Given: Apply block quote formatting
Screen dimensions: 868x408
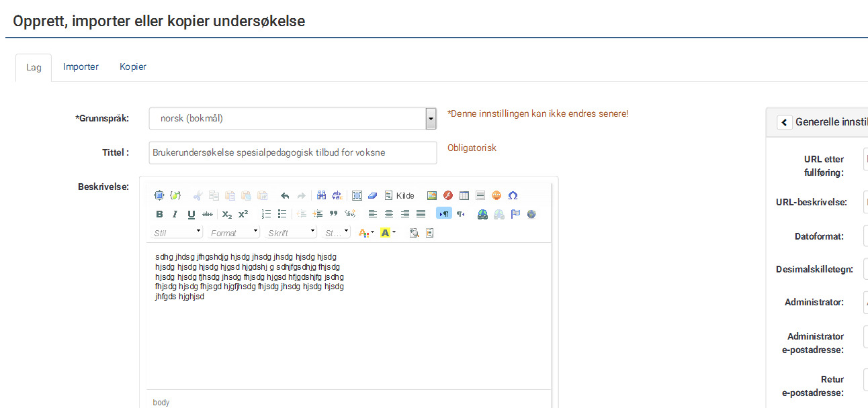Looking at the screenshot, I should [x=333, y=214].
